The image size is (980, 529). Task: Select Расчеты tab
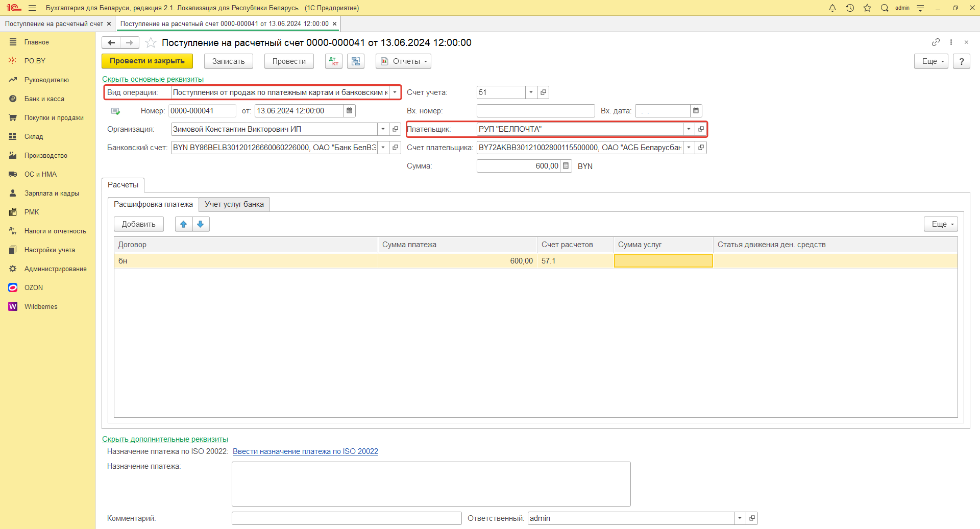(123, 185)
